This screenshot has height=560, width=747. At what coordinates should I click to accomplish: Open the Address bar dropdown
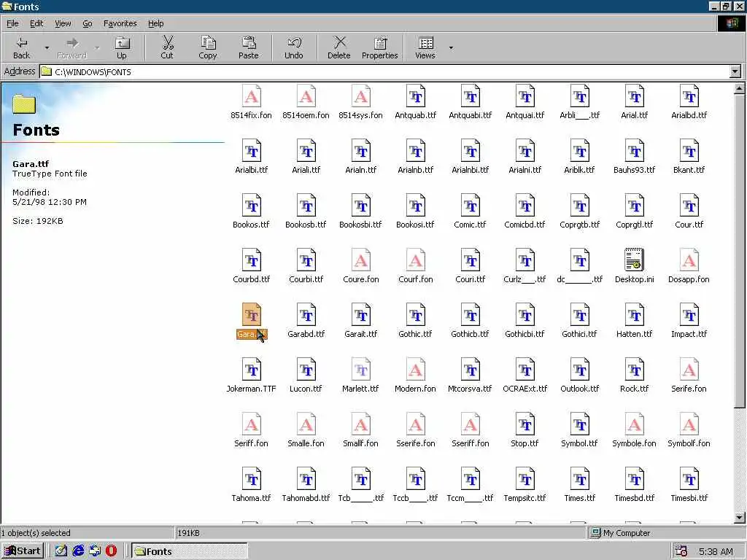click(x=735, y=72)
